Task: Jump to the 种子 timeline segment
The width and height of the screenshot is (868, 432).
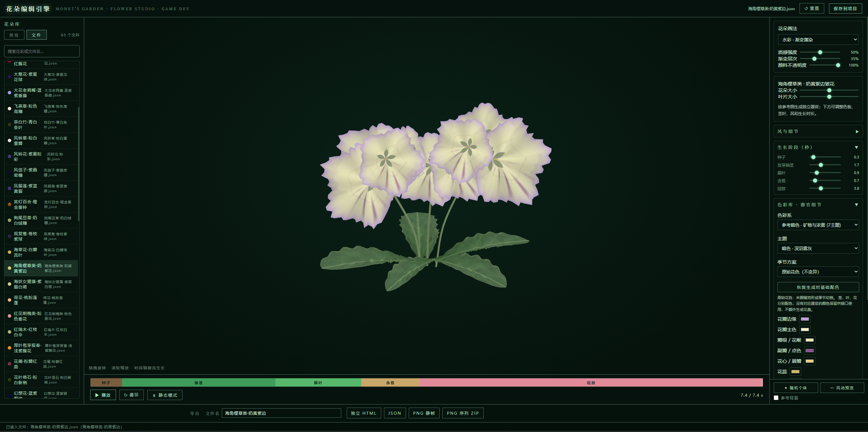Action: (106, 383)
